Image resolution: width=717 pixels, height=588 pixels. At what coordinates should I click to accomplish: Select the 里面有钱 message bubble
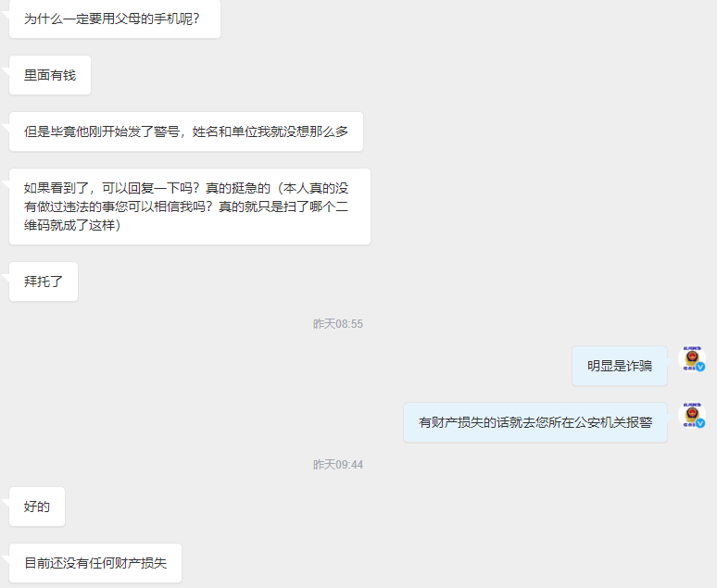(50, 75)
